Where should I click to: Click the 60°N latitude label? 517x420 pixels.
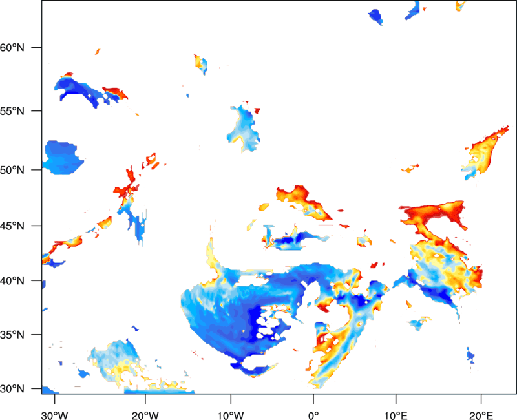pos(12,47)
